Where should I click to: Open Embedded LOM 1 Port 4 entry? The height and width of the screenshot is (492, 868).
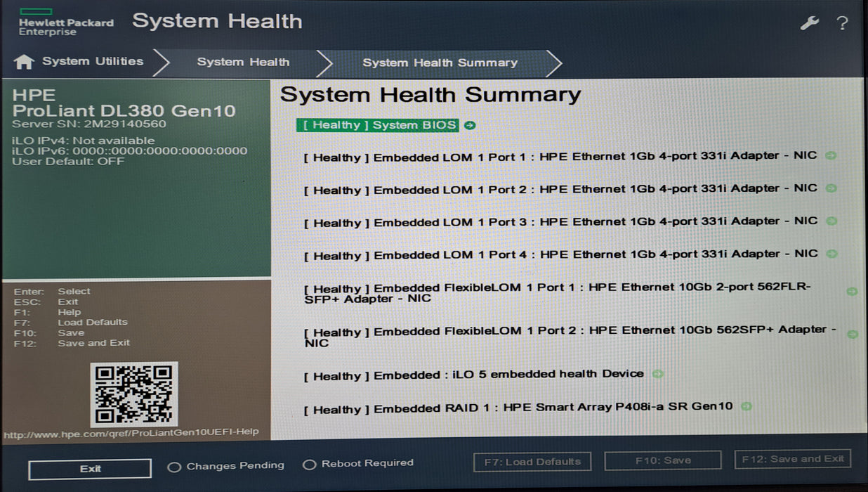coord(560,254)
